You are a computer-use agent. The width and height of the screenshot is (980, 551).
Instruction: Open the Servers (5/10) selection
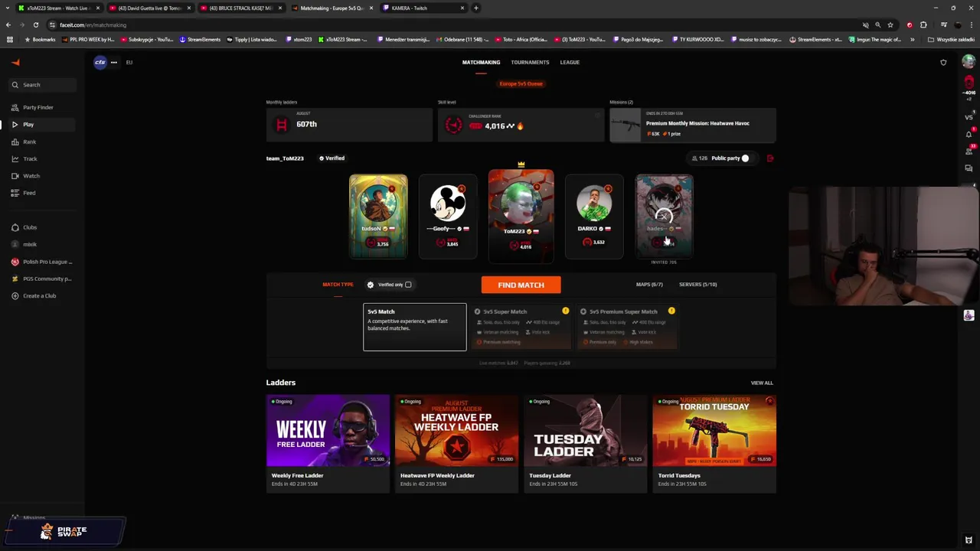pos(697,285)
